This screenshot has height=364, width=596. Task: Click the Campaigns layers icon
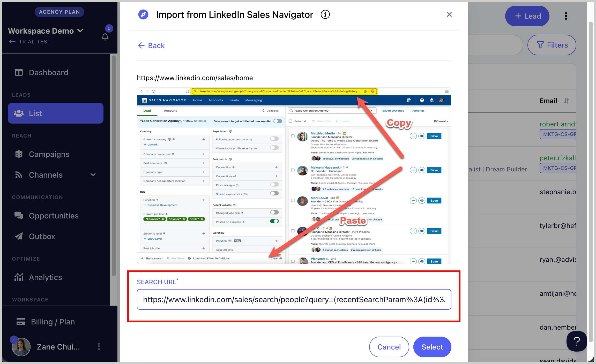(x=19, y=154)
